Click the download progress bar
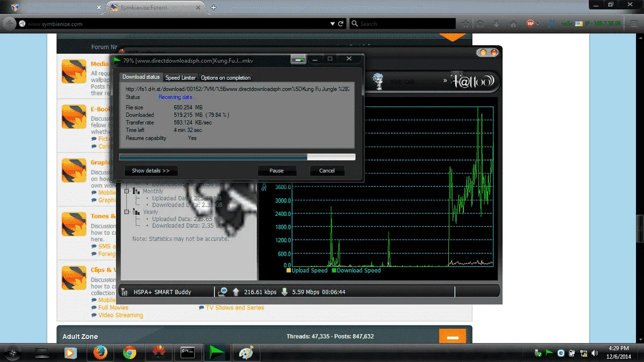Viewport: 644px width, 362px height. coord(237,157)
